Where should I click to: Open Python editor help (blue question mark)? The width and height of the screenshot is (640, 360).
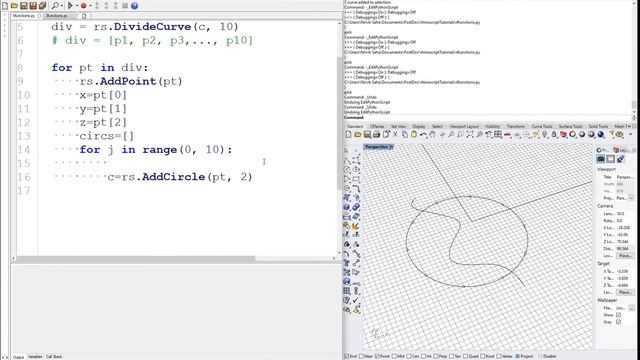point(134,6)
